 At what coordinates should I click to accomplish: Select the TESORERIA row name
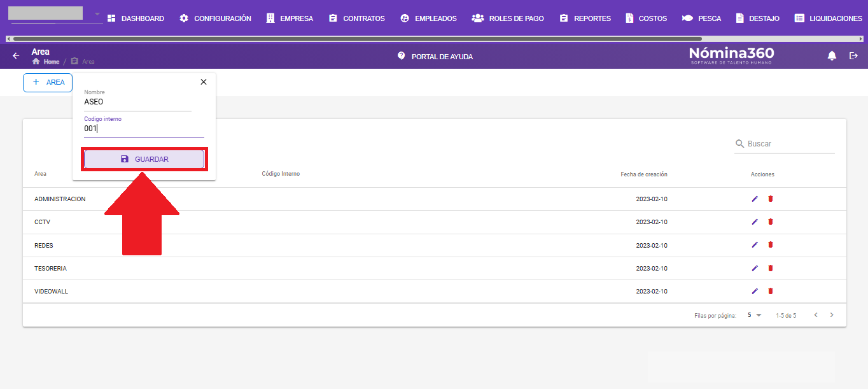tap(50, 269)
